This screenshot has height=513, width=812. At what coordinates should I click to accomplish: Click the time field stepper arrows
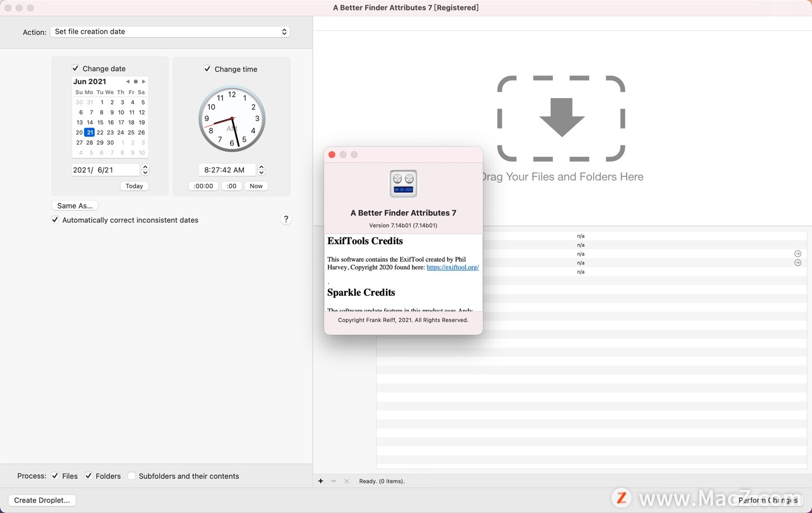point(261,170)
